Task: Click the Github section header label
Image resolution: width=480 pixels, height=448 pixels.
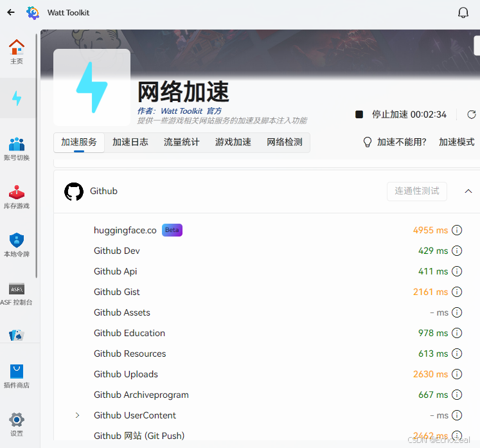Action: [x=103, y=191]
